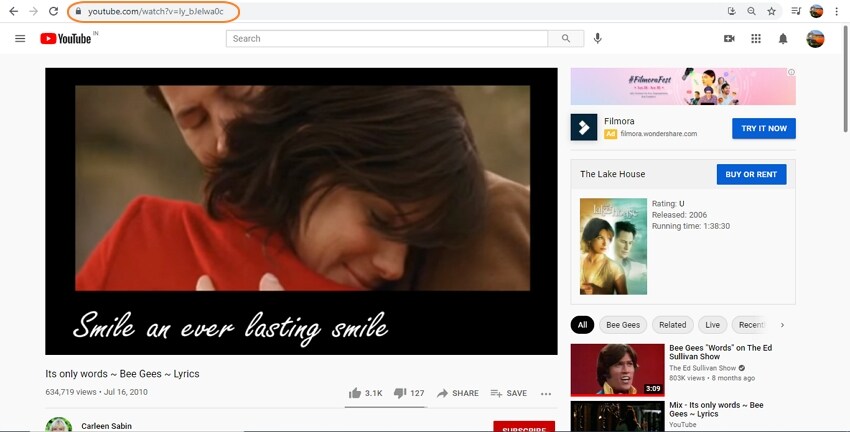Share the video using SHARE
This screenshot has height=432, width=850.
[x=458, y=393]
